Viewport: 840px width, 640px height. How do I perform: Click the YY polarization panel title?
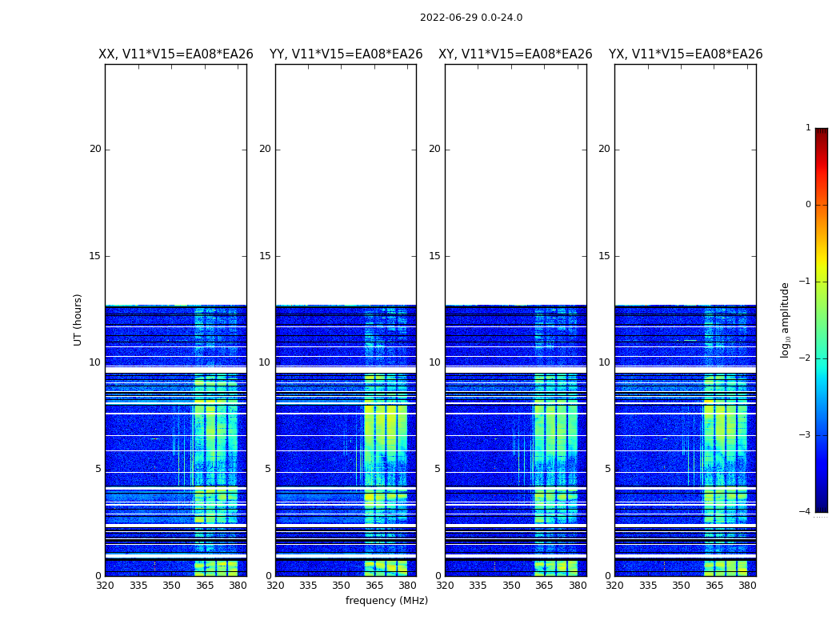[346, 54]
